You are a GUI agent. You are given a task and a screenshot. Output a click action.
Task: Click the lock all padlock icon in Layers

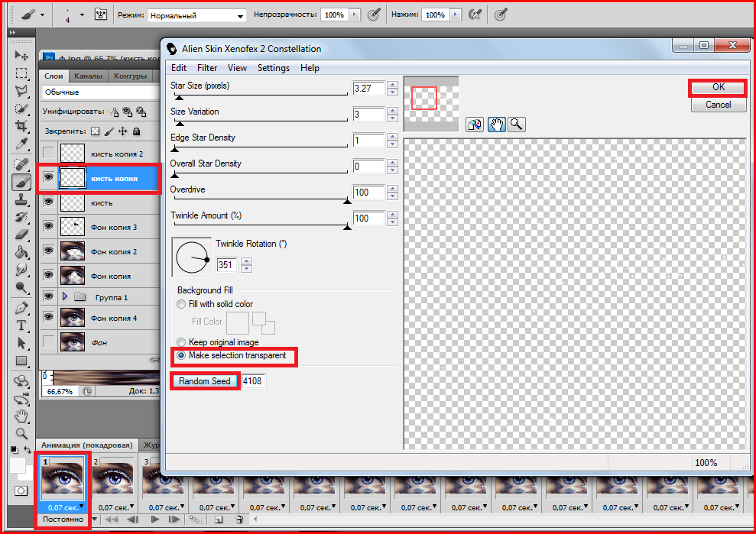coord(136,131)
